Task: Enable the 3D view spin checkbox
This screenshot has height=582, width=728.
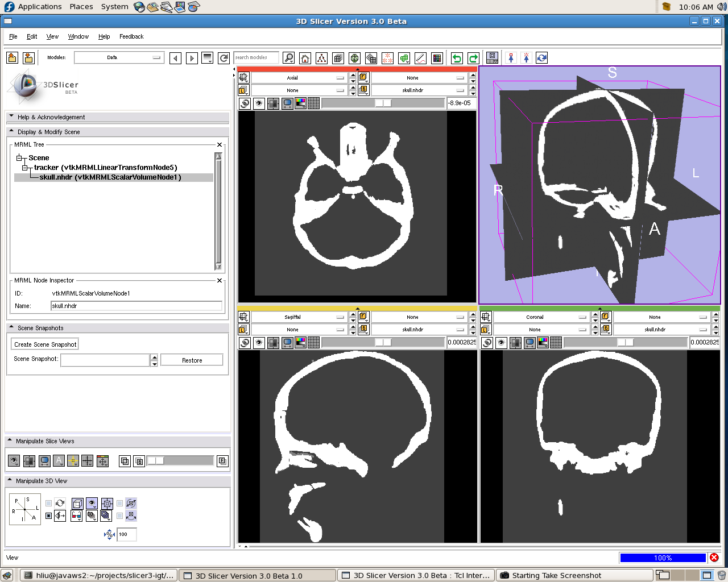Action: pyautogui.click(x=120, y=504)
